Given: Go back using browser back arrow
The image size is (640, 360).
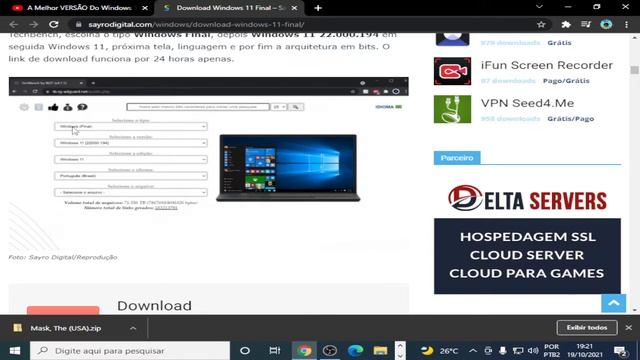Looking at the screenshot, I should click(13, 24).
